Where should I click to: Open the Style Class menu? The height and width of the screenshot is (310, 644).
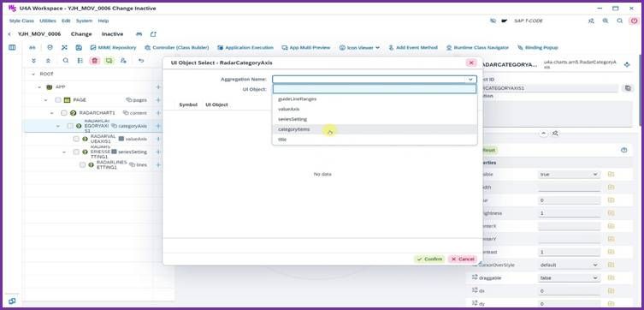(21, 21)
